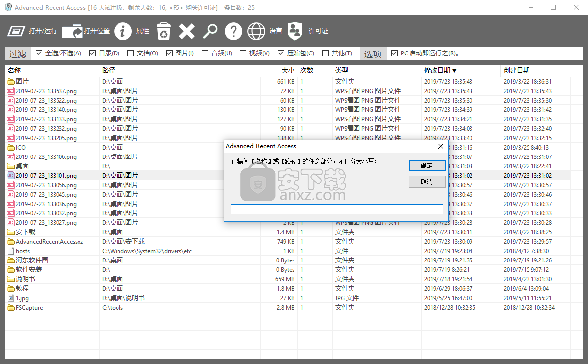Click the 2.8 MB size cell

point(286,308)
